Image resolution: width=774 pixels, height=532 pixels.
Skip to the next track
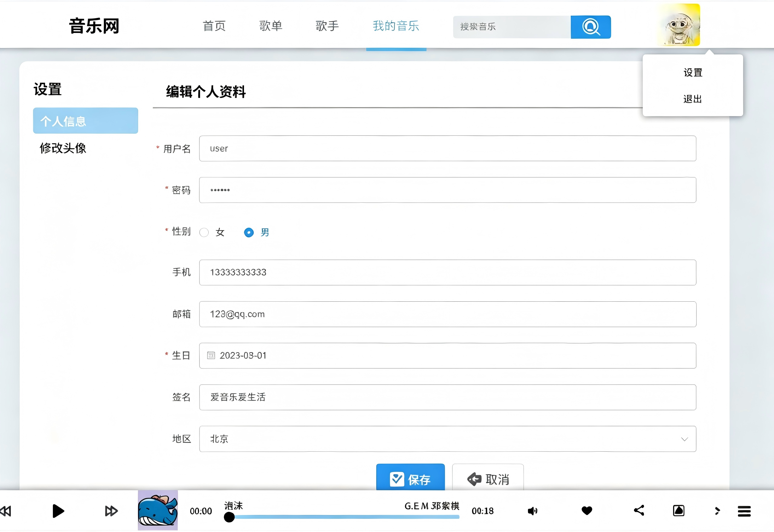(111, 511)
